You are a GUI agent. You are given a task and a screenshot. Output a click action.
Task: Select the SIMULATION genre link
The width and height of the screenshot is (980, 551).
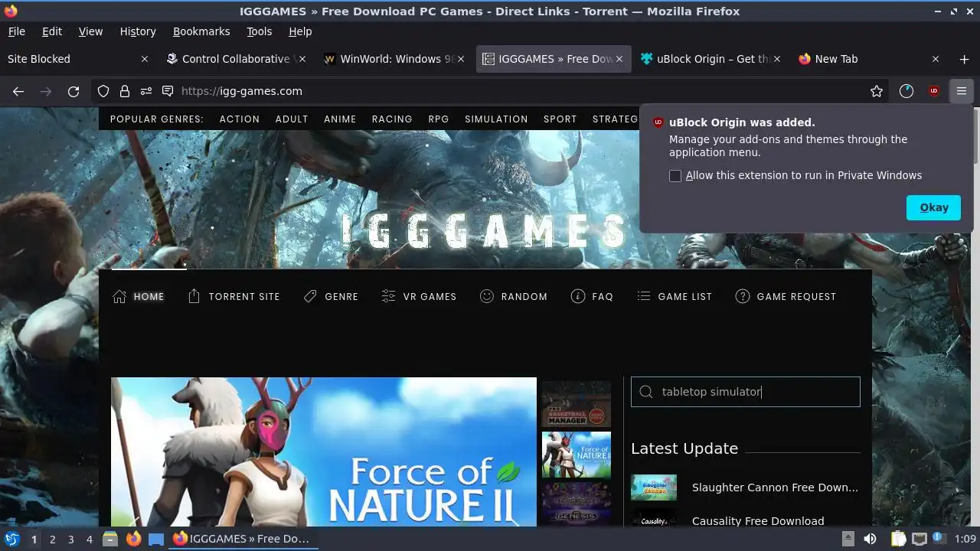point(496,119)
